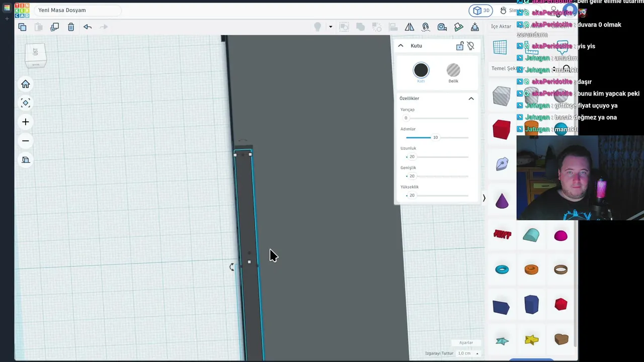Collapse the shapes panel with chevron arrow
The height and width of the screenshot is (362, 644).
484,198
